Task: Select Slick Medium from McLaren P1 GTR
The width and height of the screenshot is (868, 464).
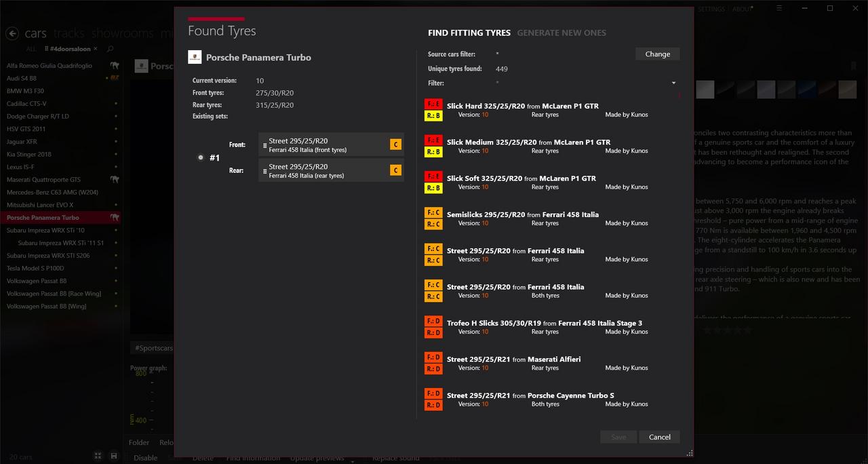Action: coord(528,142)
